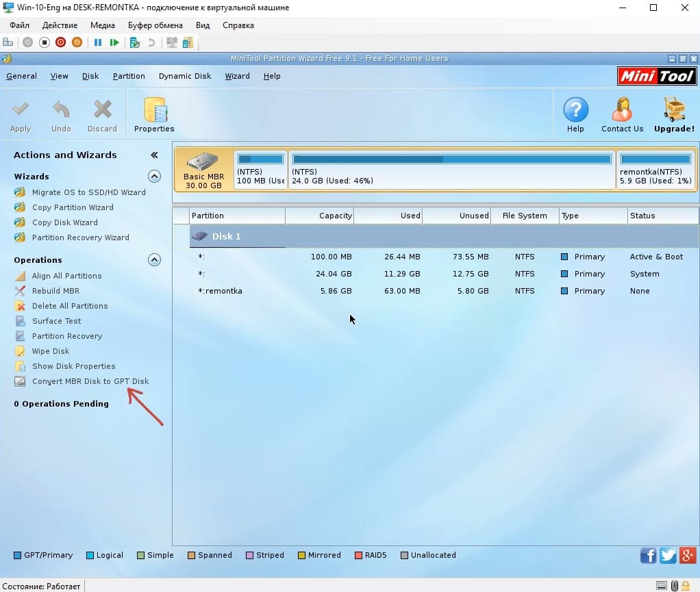Click the Apply checkmark icon

[21, 110]
